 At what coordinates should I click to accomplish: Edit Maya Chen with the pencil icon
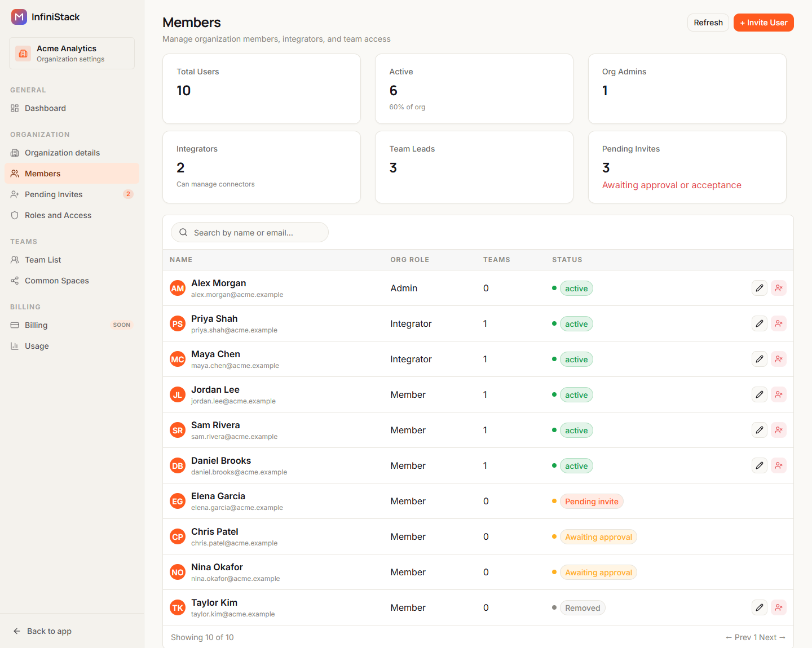tap(760, 359)
